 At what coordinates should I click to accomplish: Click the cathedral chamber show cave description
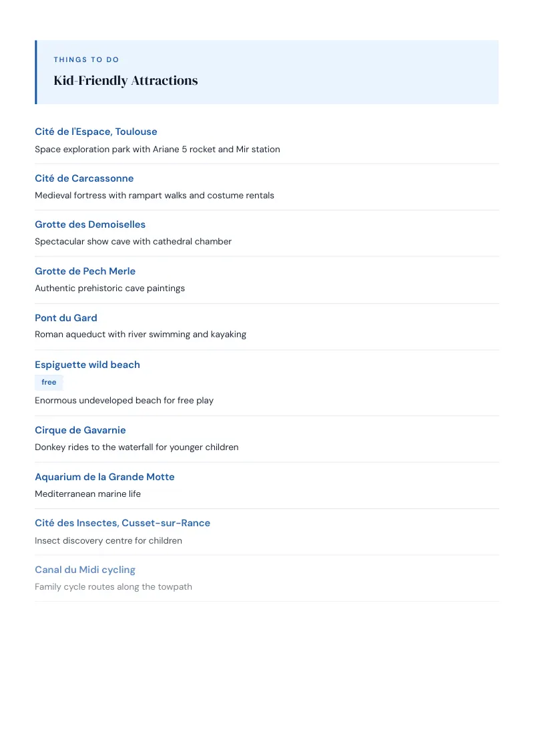[x=133, y=242]
